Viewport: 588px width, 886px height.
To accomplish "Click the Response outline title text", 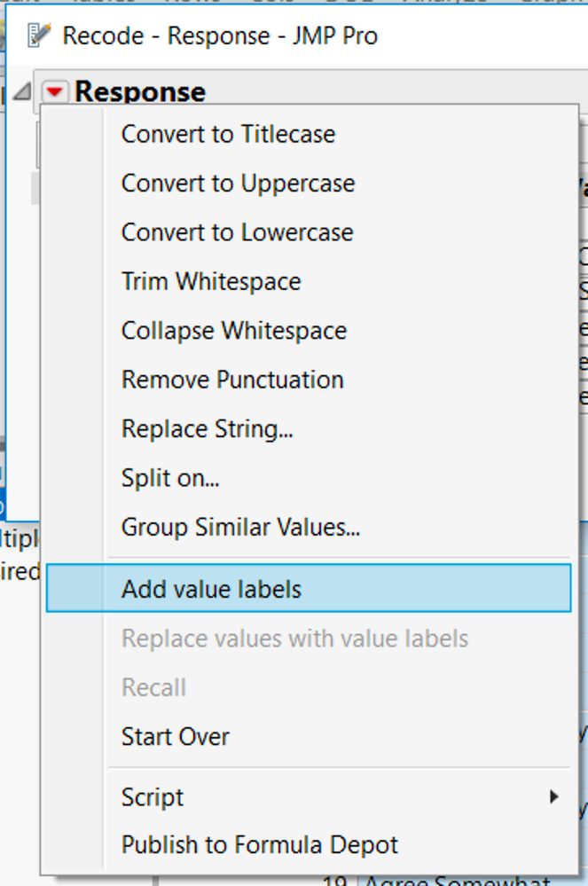I will coord(140,92).
